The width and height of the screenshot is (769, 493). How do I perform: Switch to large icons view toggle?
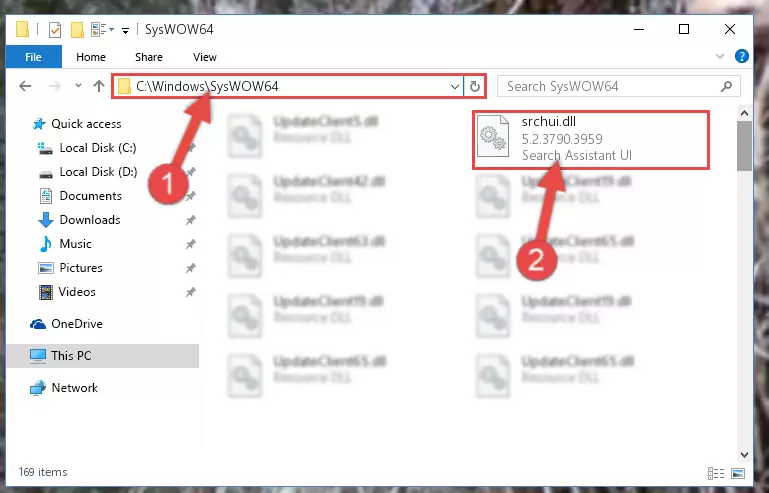coord(738,473)
